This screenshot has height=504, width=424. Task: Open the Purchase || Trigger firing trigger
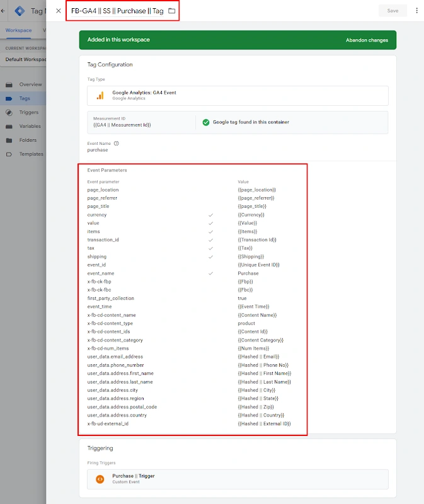(x=238, y=479)
